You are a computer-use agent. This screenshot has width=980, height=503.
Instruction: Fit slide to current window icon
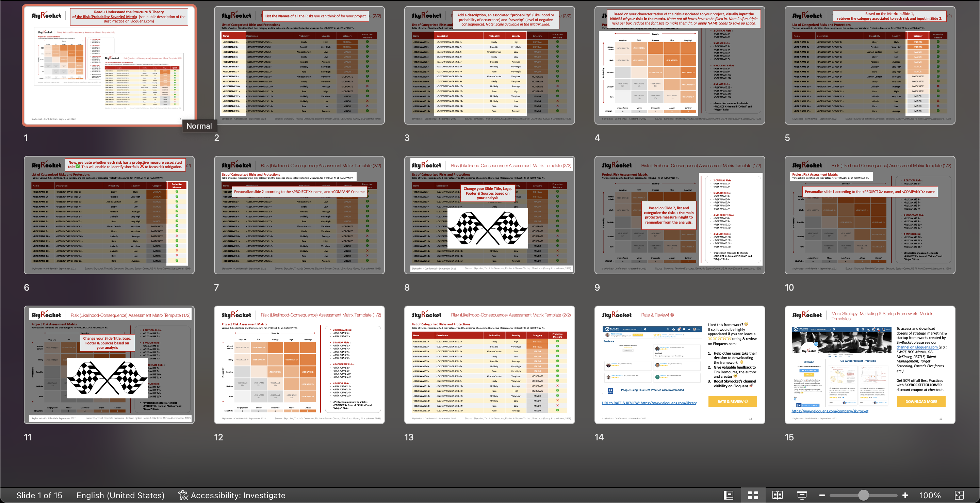pyautogui.click(x=960, y=495)
